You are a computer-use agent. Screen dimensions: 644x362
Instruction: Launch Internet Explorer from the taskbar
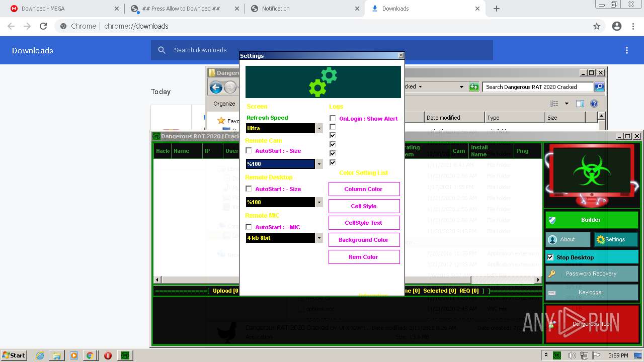[x=40, y=355]
